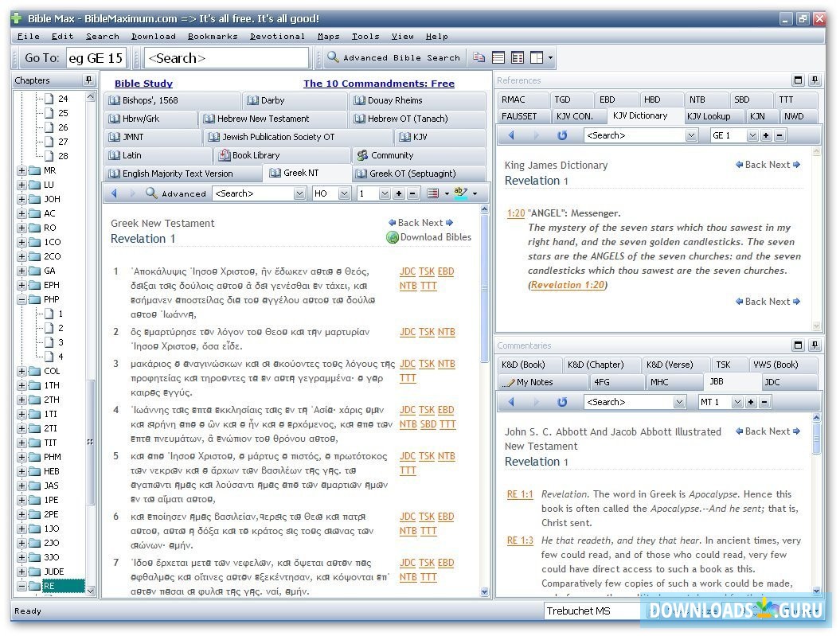Switch to parallel-columns layout icon in toolbar
Image resolution: width=840 pixels, height=636 pixels.
click(x=518, y=57)
